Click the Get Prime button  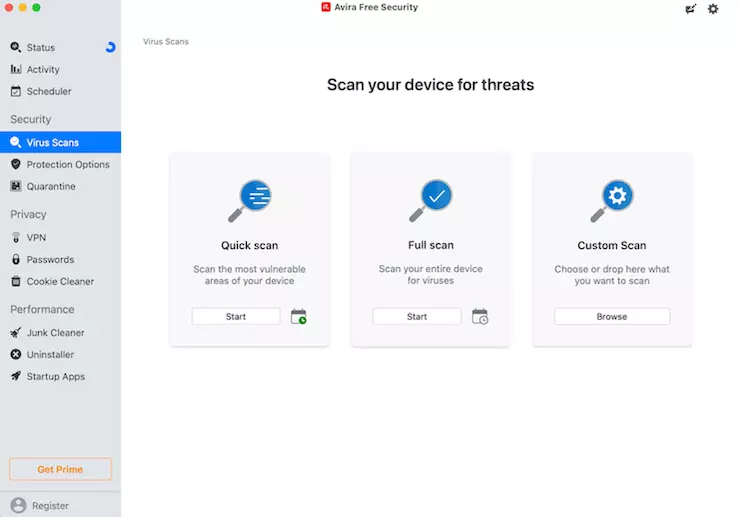60,469
